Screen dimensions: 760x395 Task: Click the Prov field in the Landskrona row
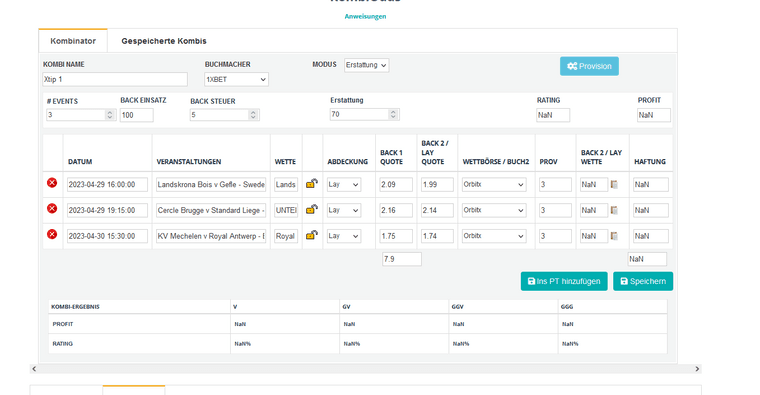click(555, 184)
